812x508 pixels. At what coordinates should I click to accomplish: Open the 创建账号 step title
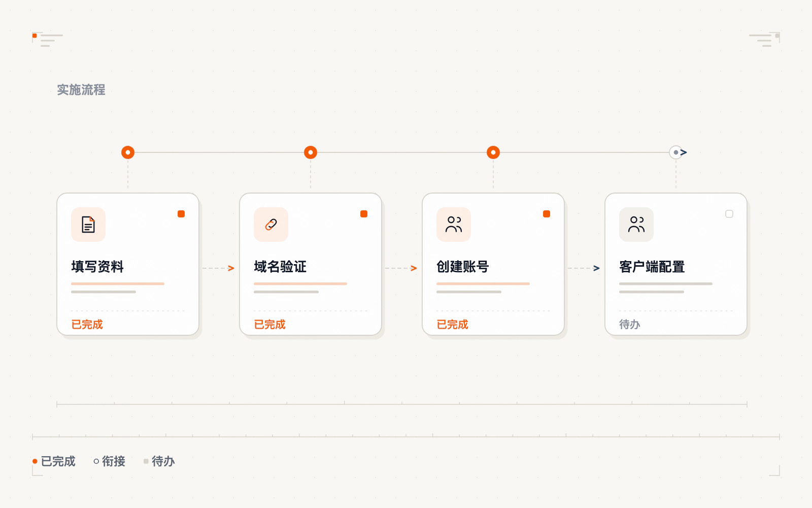(463, 267)
